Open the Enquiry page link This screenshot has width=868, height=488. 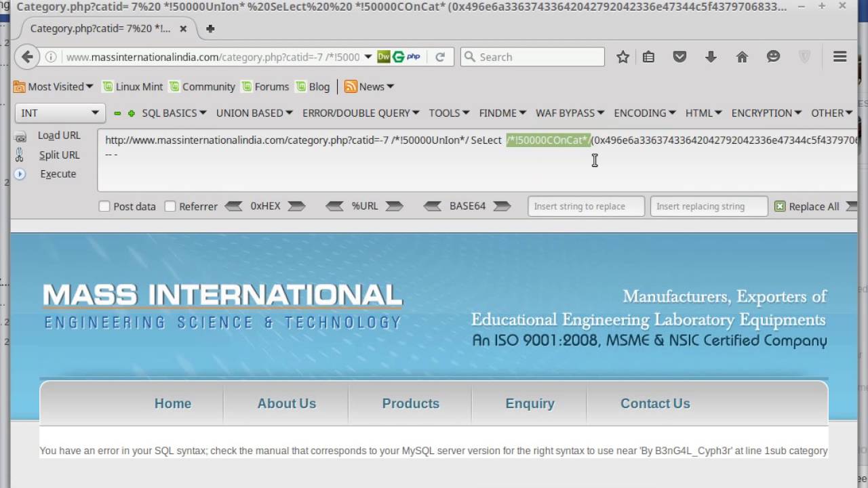click(x=530, y=403)
